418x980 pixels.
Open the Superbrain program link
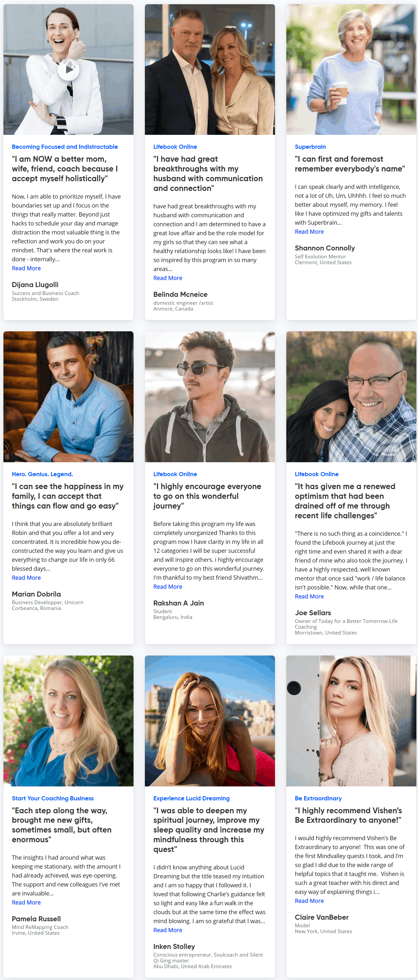tap(310, 147)
